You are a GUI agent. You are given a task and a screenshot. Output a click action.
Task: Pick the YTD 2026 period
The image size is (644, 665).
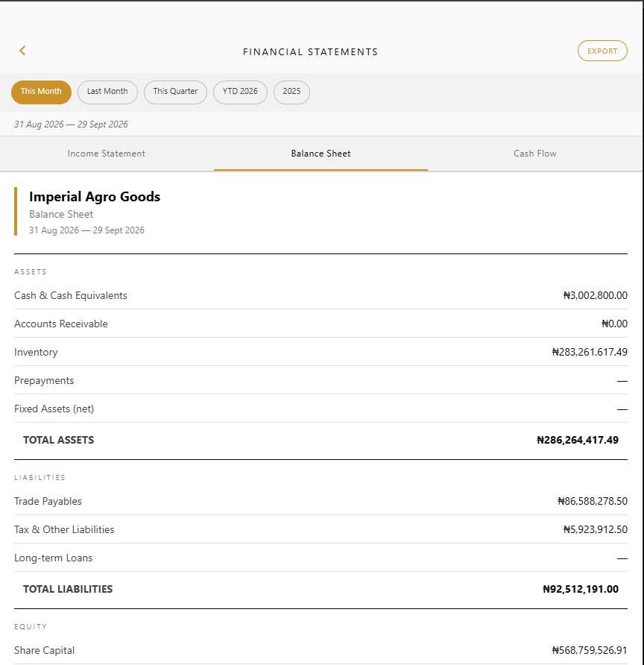(x=240, y=92)
